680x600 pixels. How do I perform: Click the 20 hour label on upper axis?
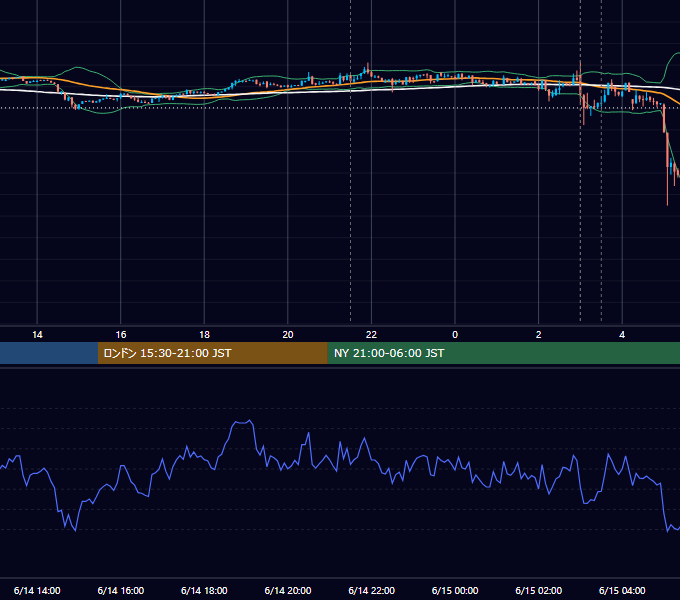288,335
